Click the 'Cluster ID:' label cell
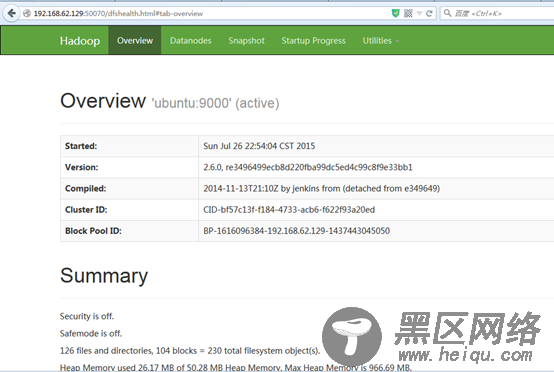 (129, 209)
